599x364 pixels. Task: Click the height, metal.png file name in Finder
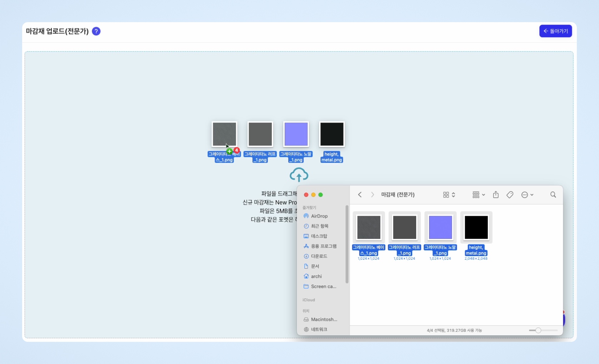tap(476, 250)
